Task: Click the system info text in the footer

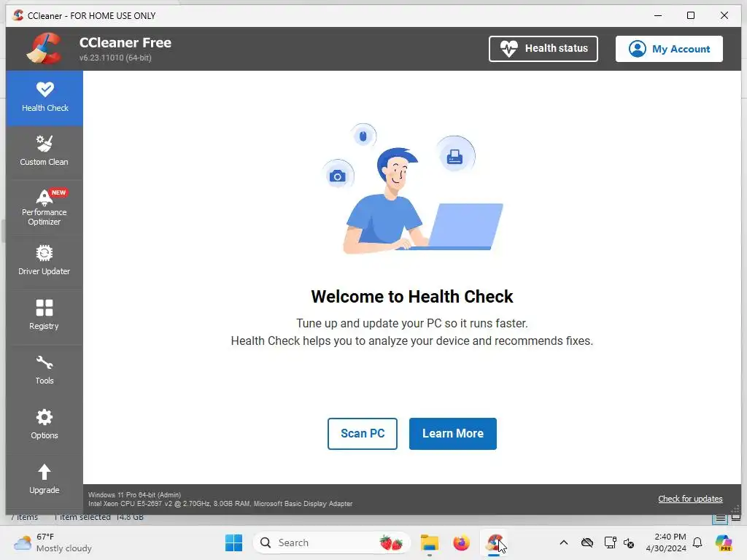Action: 220,499
